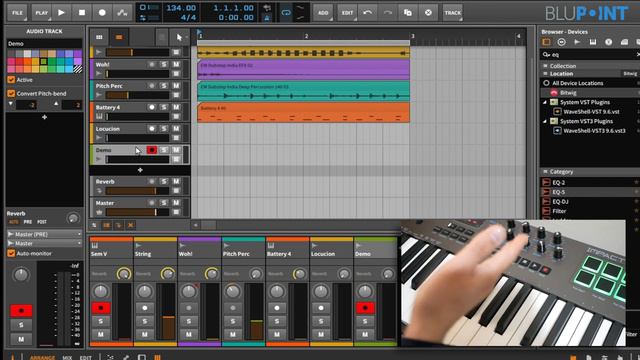
Task: Start playback with the transport play button
Action: pyautogui.click(x=61, y=13)
